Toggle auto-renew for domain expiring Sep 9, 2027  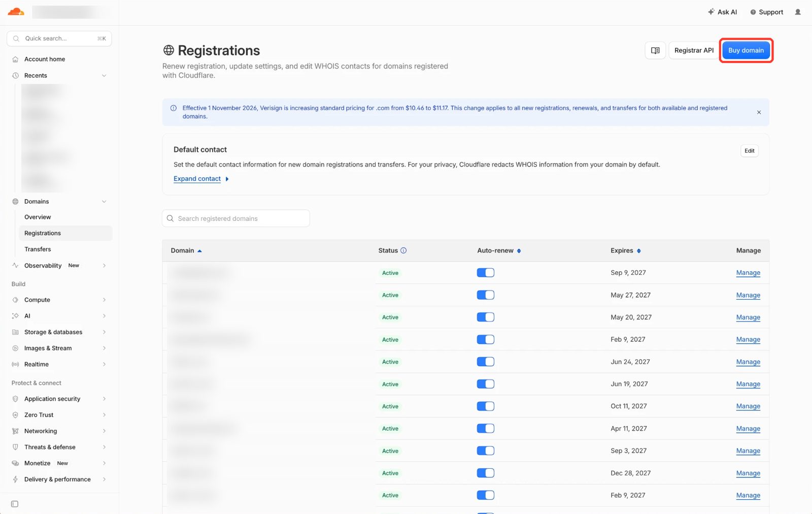[486, 273]
